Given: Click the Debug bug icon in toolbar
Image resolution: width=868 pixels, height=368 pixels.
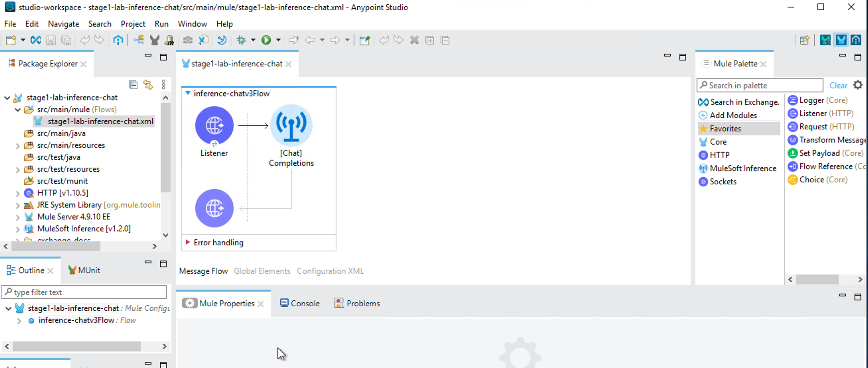Looking at the screenshot, I should tap(241, 40).
